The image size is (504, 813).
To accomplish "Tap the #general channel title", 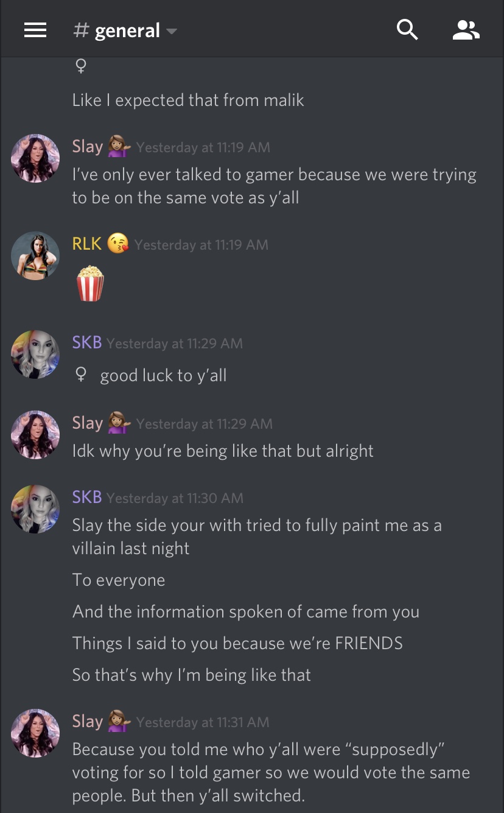I will (117, 30).
